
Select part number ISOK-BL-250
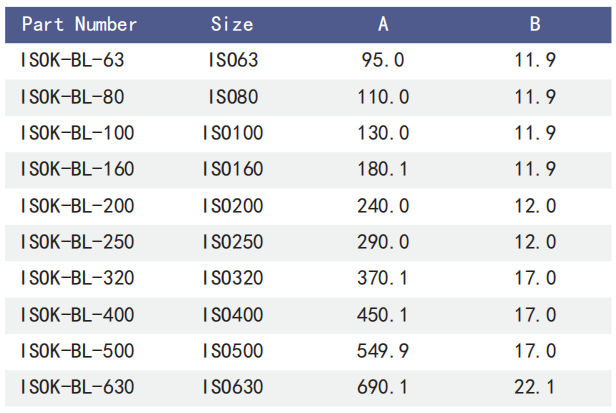pyautogui.click(x=77, y=242)
